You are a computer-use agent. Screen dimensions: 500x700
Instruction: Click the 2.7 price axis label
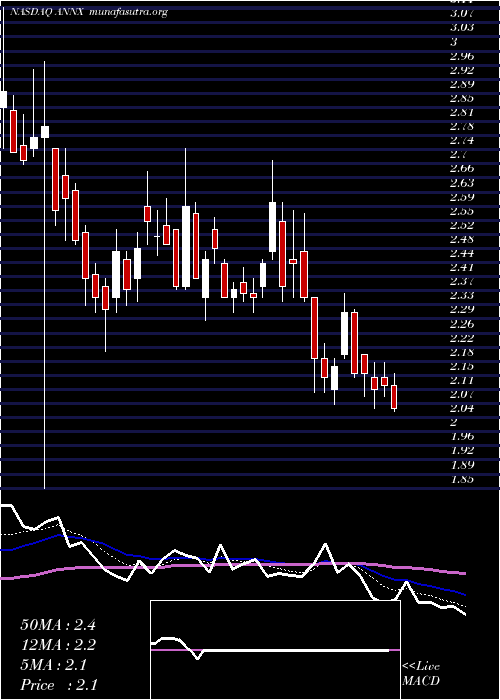459,155
